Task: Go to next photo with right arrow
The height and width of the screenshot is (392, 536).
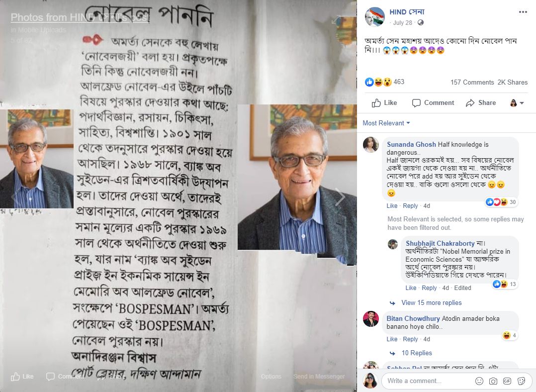Action: pos(340,196)
